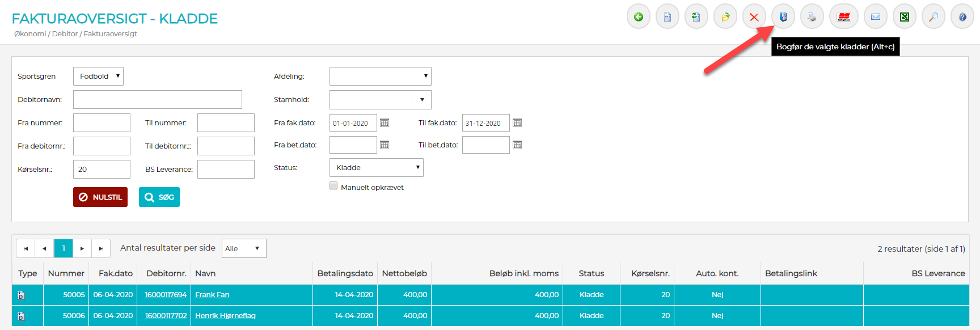Click the envelope email icon
This screenshot has width=980, height=330.
875,17
